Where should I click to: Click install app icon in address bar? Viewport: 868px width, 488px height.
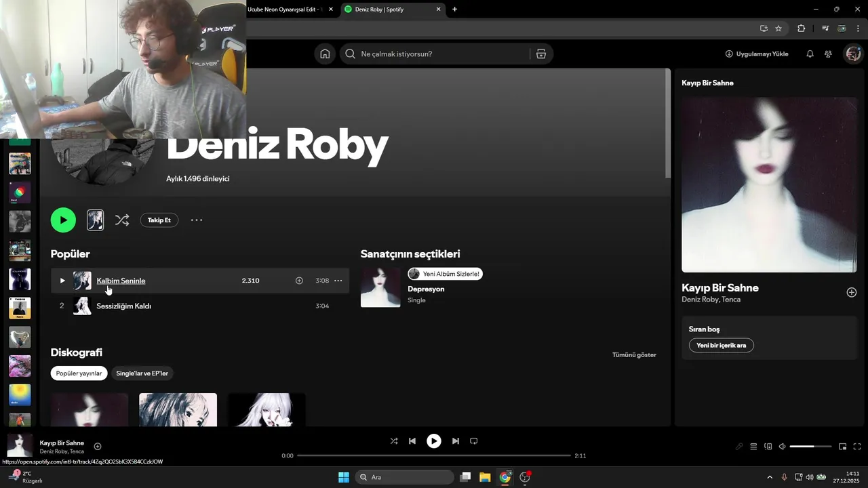(764, 28)
